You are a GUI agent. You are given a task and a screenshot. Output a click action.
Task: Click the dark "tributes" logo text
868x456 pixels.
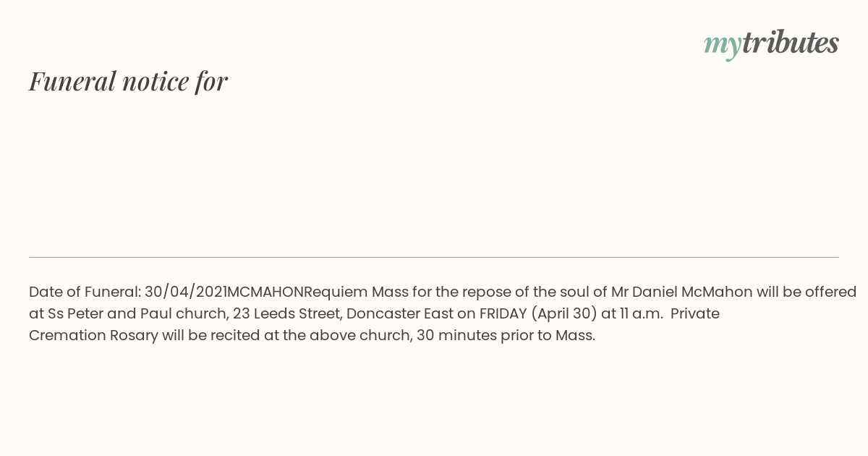coord(791,42)
